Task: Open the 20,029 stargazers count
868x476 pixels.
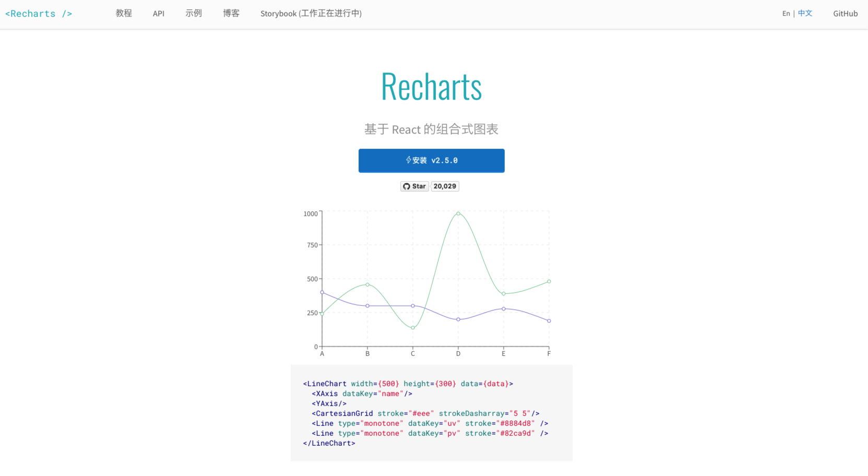Action: (445, 186)
